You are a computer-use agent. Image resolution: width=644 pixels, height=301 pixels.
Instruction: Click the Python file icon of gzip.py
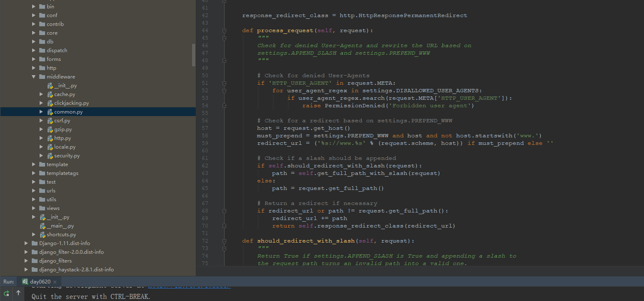(x=50, y=129)
